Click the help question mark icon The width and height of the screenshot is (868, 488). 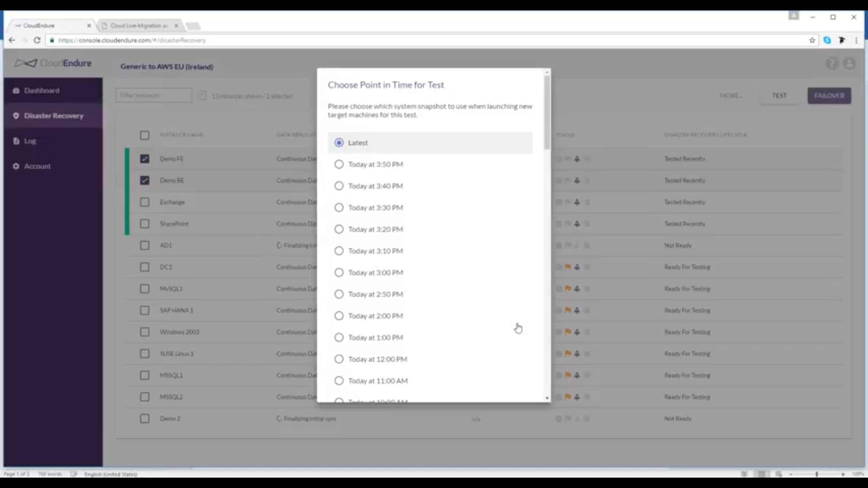pyautogui.click(x=831, y=64)
